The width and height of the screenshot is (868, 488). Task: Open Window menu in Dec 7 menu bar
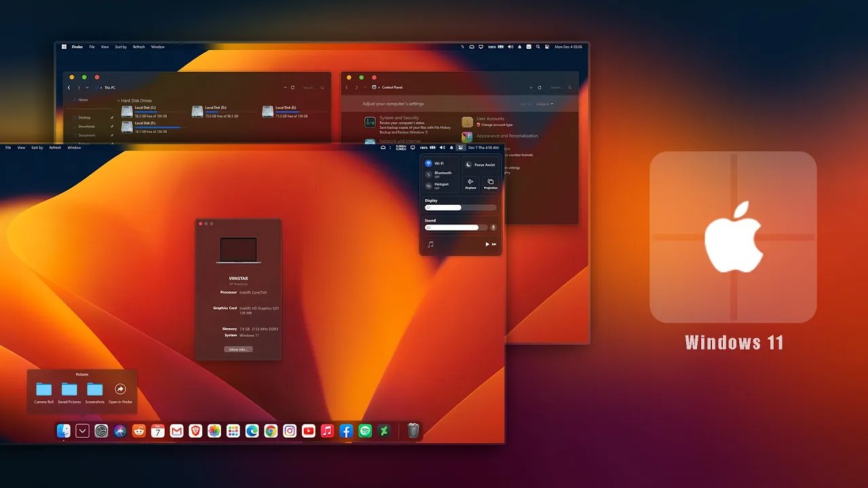[74, 147]
